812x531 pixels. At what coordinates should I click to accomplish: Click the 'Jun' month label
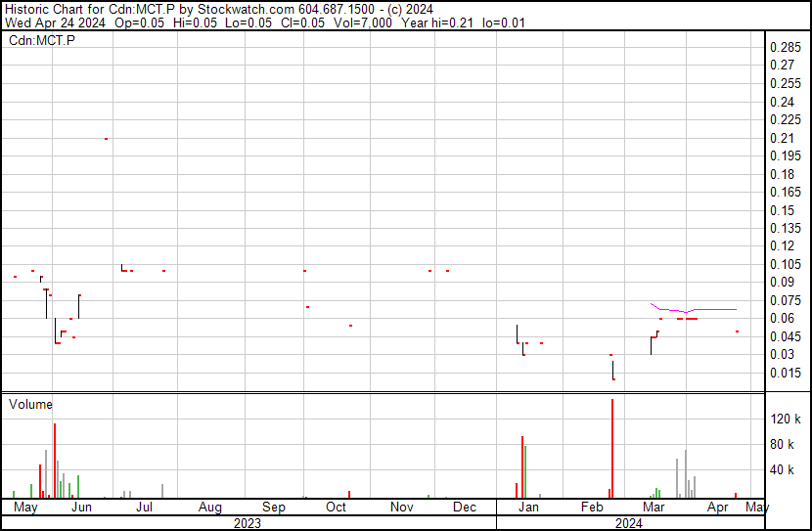point(81,507)
